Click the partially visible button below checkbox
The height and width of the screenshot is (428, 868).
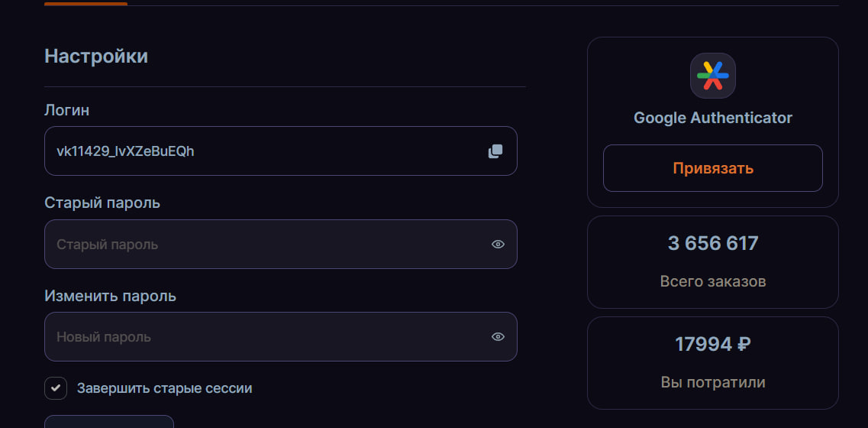click(109, 422)
